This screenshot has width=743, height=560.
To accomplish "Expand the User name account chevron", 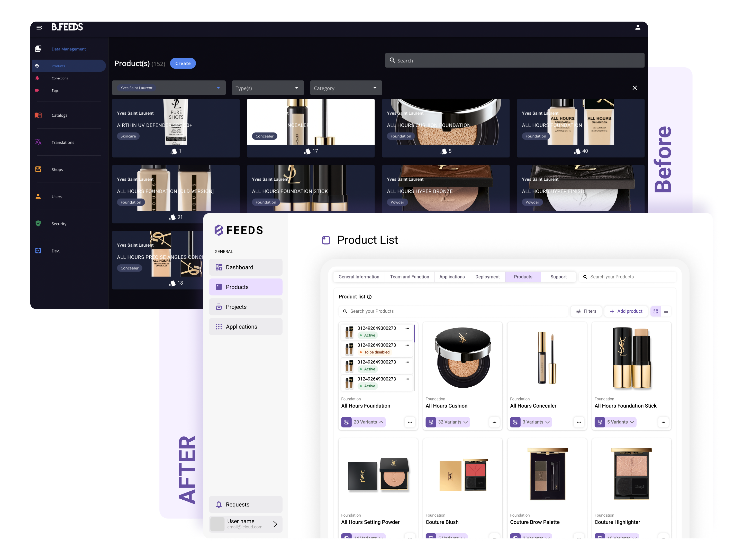I will 275,525.
